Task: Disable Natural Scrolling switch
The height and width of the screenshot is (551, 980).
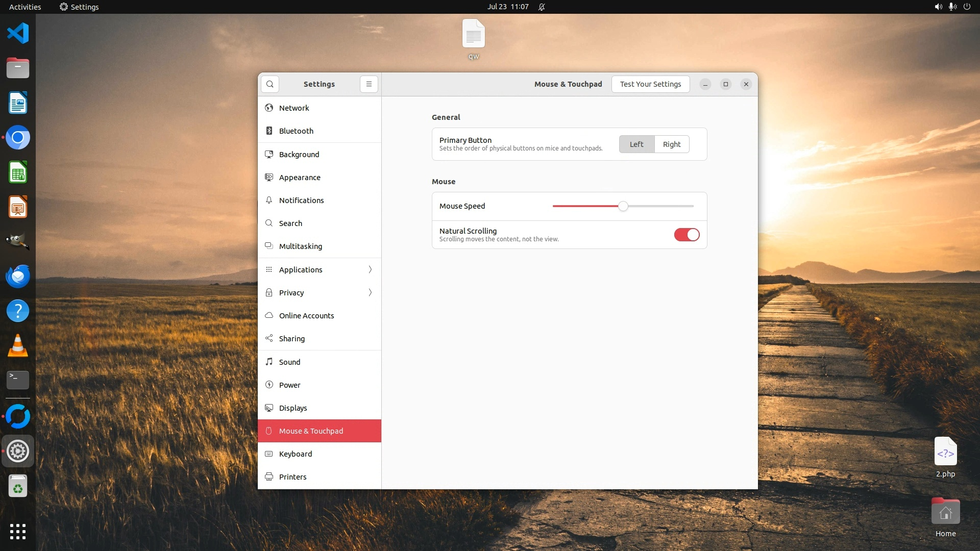Action: (687, 235)
